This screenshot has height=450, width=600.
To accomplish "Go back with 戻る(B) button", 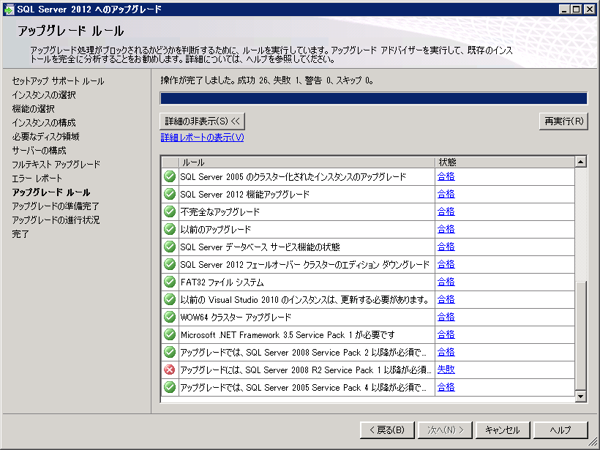I will (387, 430).
